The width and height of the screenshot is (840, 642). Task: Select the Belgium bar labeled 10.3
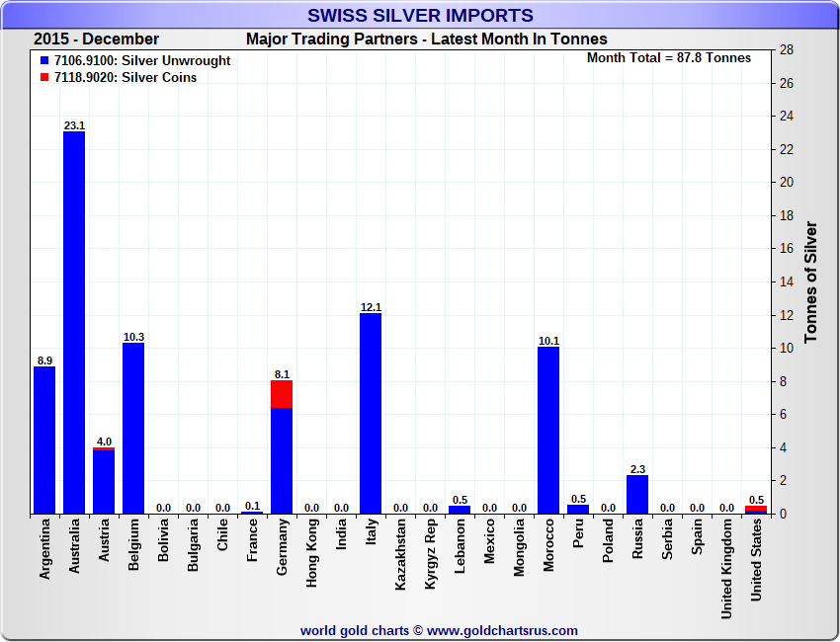133,428
